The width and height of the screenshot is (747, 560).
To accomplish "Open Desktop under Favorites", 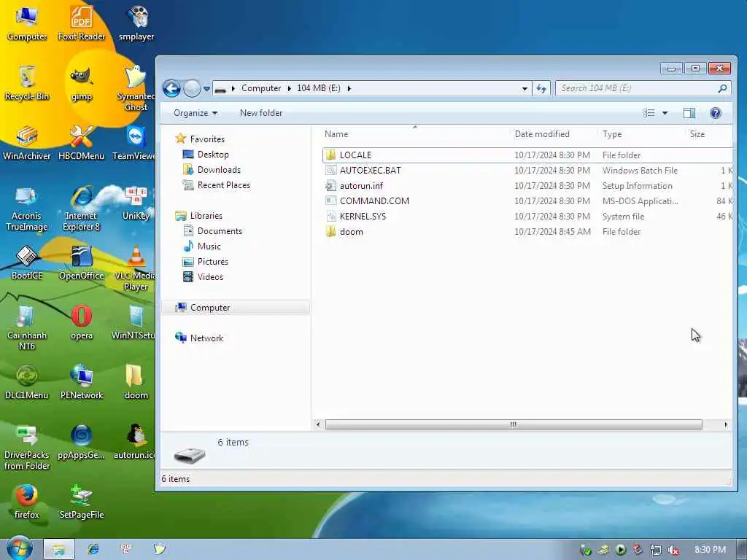I will pyautogui.click(x=213, y=155).
